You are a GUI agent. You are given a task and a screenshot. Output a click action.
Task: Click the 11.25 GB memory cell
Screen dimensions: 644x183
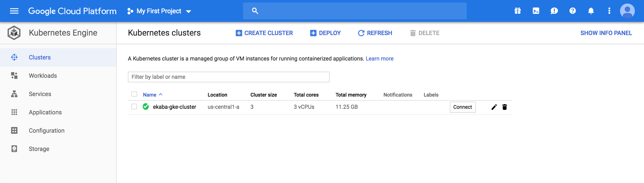[347, 107]
